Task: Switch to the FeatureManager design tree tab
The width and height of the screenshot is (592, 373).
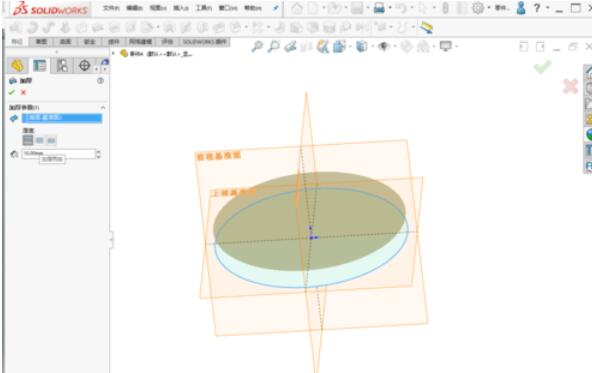Action: pyautogui.click(x=17, y=66)
